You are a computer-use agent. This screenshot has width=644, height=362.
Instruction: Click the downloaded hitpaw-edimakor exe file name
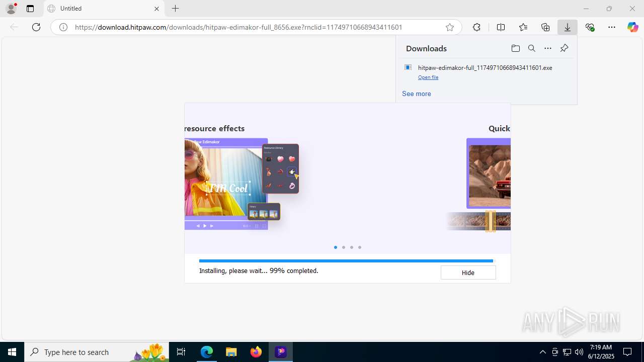click(485, 67)
